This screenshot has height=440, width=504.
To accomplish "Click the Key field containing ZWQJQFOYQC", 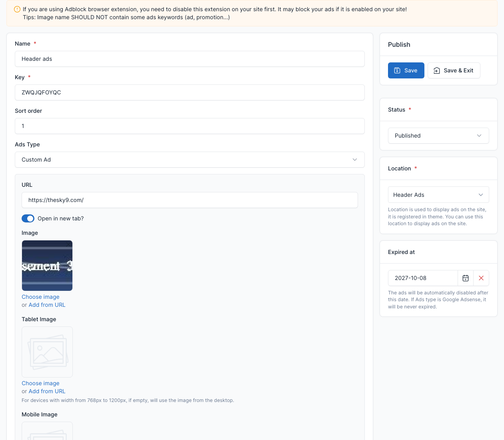I will coord(190,92).
